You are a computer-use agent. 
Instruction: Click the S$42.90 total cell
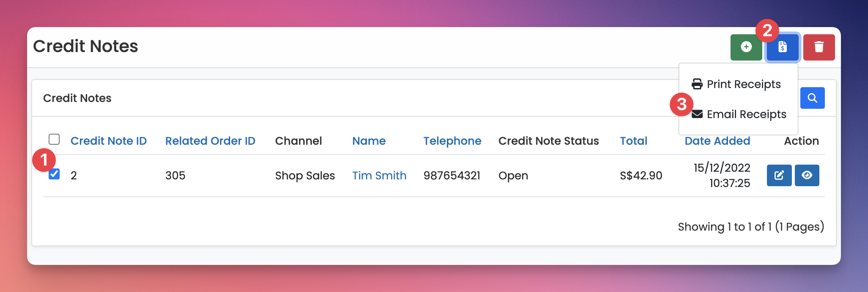coord(641,176)
